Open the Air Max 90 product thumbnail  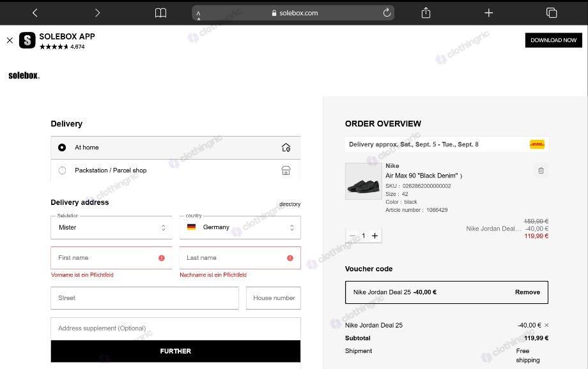point(364,181)
